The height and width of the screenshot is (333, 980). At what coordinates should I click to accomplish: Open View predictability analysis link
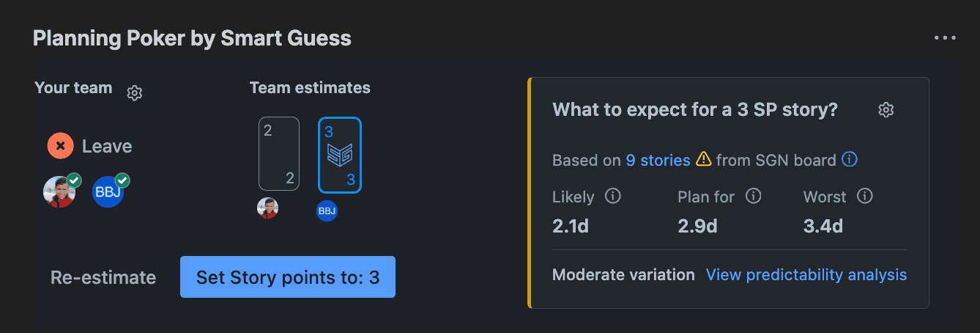coord(806,275)
